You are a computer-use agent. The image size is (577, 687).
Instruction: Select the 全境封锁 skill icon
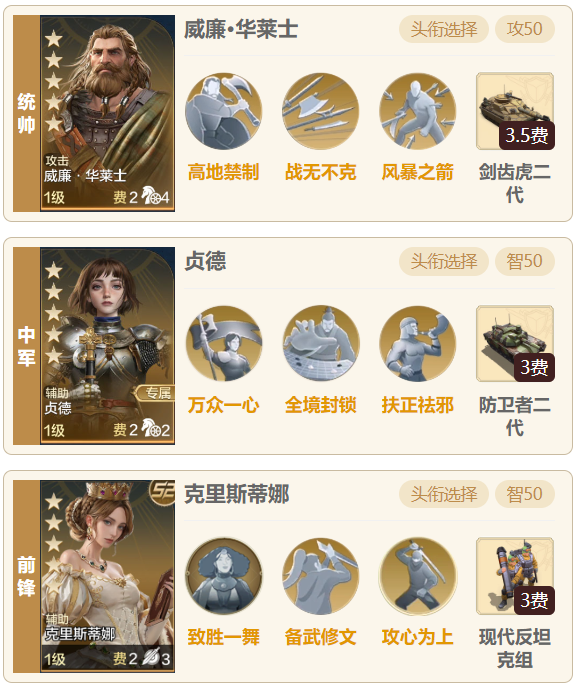pyautogui.click(x=320, y=344)
